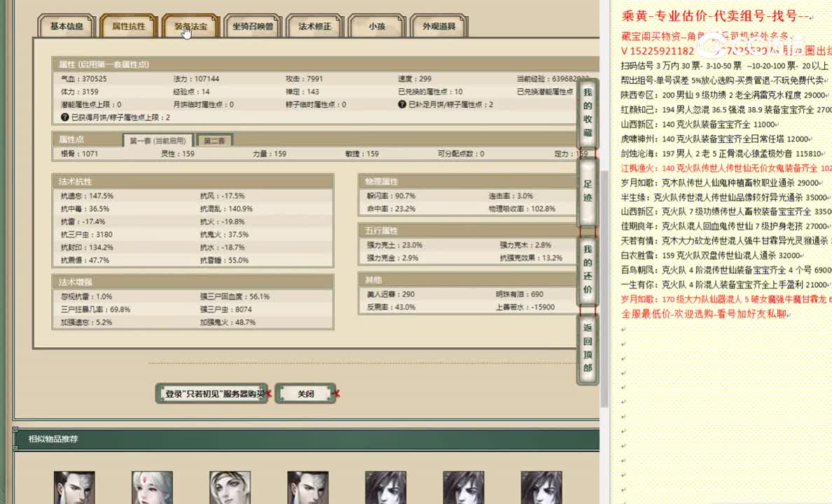Select 第二套 attribute set tab

click(214, 141)
